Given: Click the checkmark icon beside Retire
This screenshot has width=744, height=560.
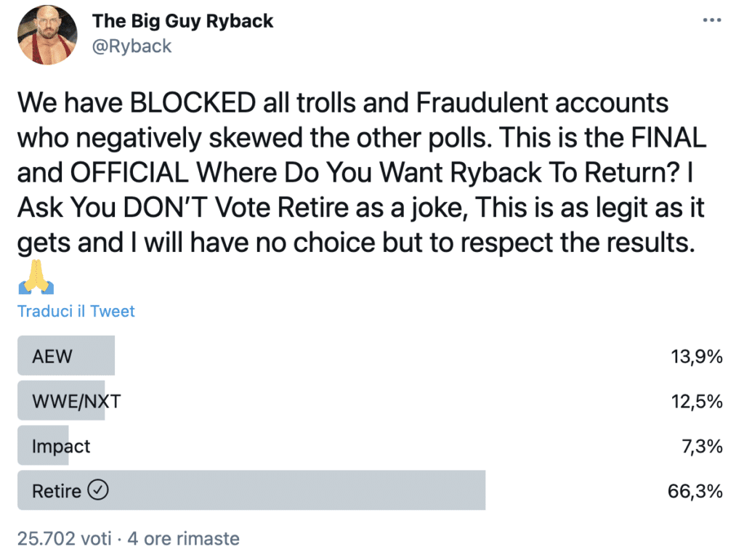Looking at the screenshot, I should (x=98, y=490).
